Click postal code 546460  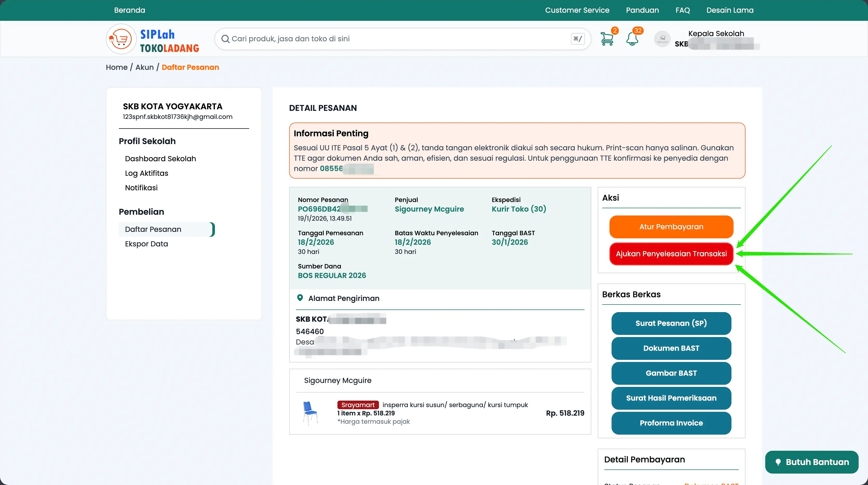pos(310,331)
